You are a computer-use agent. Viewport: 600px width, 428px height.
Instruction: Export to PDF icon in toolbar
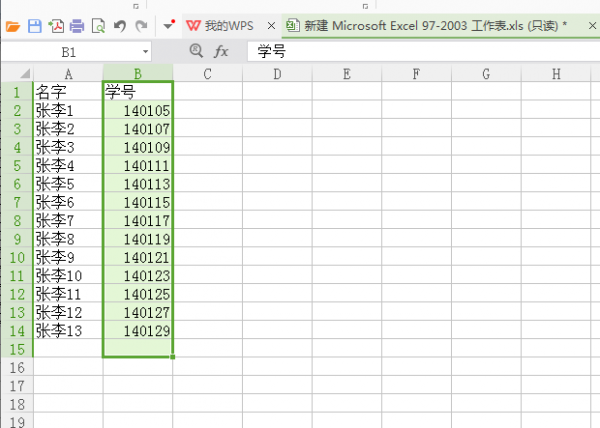(x=56, y=24)
